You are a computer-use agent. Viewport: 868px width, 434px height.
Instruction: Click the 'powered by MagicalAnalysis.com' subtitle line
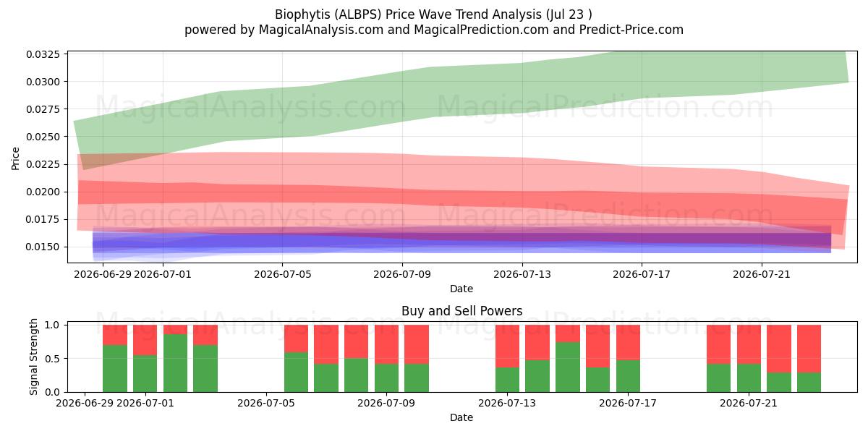(x=434, y=30)
